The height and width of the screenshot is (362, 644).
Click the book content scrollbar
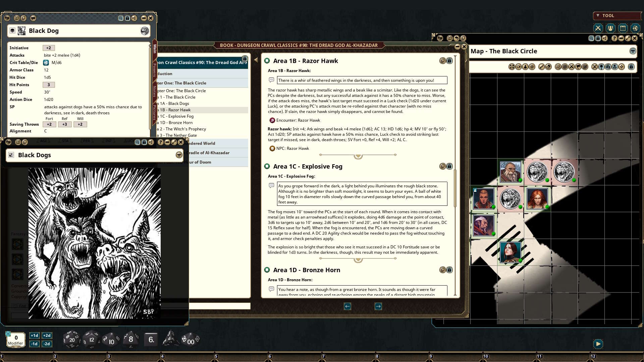tap(455, 188)
